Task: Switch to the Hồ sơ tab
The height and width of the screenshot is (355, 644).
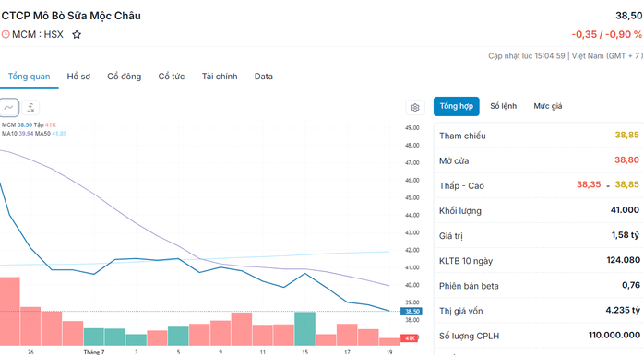Action: point(78,77)
